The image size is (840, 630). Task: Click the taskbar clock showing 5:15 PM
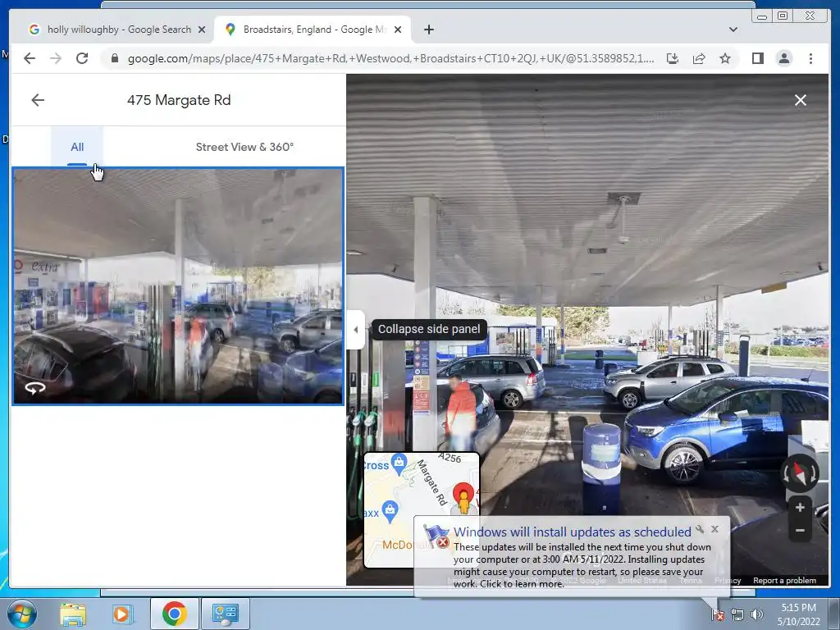(x=798, y=614)
